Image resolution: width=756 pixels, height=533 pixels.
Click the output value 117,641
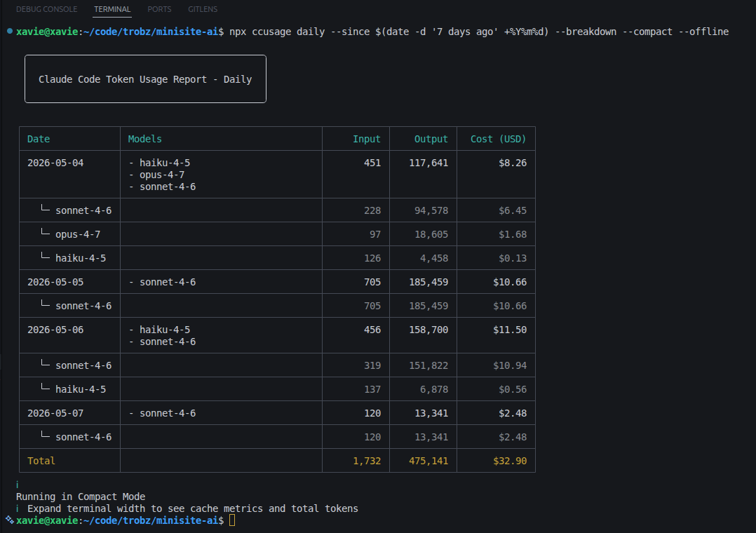click(x=428, y=163)
